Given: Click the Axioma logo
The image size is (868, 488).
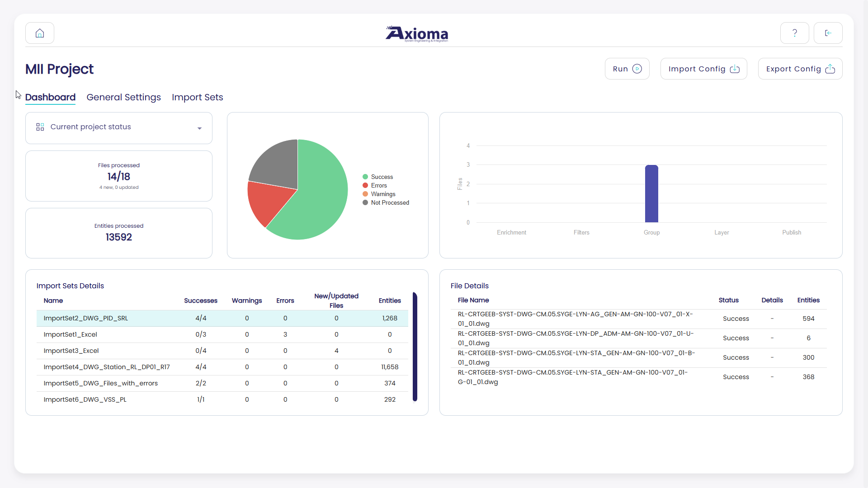Looking at the screenshot, I should click(x=417, y=34).
